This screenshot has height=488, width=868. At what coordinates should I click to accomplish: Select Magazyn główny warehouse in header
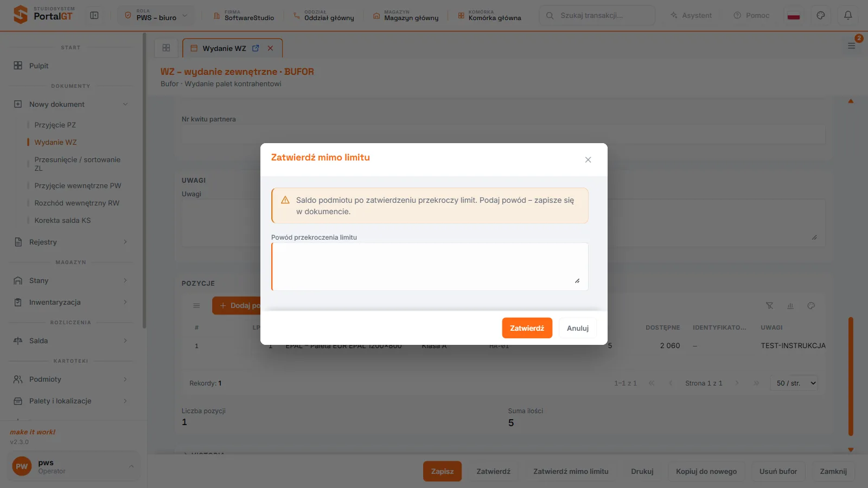coord(406,16)
